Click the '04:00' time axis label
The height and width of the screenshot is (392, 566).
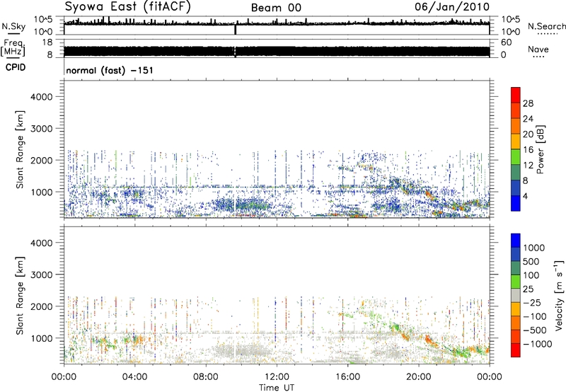pos(134,376)
